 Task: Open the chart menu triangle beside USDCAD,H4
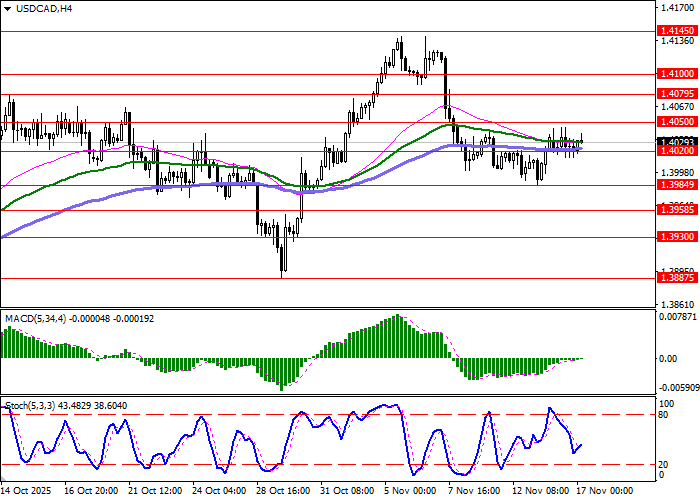tap(8, 8)
